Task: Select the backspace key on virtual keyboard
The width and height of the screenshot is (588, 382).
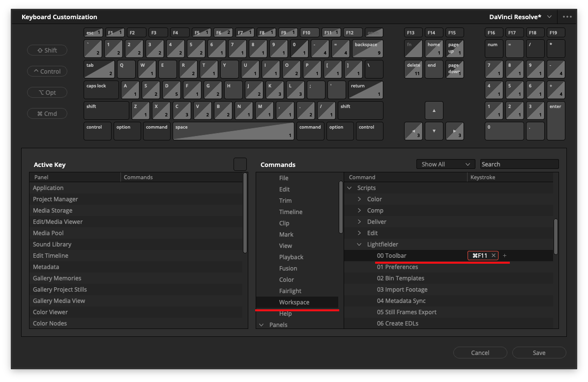Action: [368, 49]
